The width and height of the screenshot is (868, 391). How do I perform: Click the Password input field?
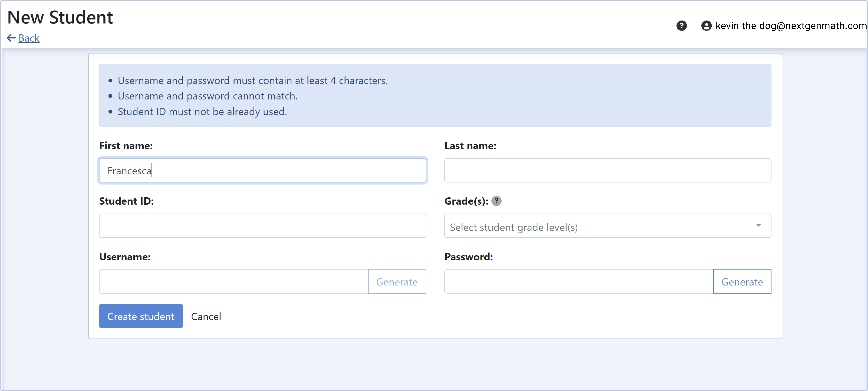point(579,281)
